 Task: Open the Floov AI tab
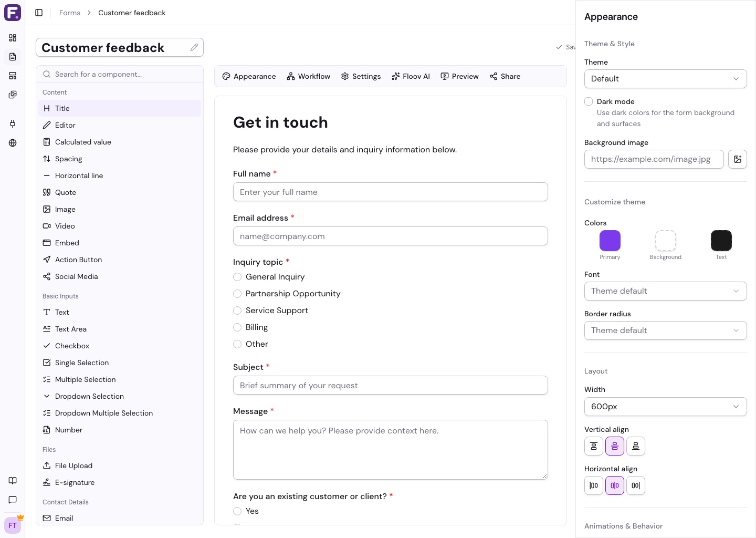411,76
